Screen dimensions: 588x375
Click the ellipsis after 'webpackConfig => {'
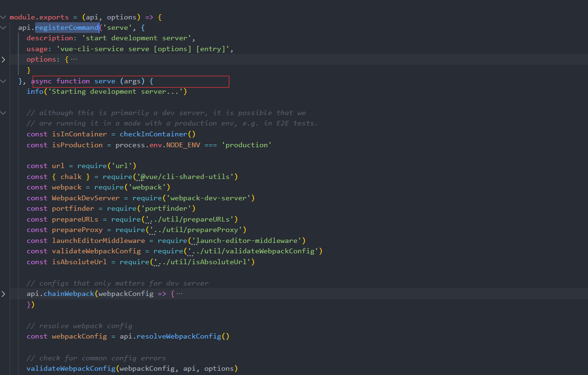pos(179,294)
